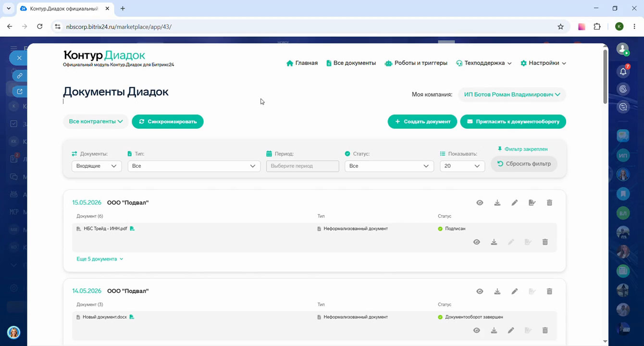Click the 15.05.2026 date link
Viewport: 644px width, 346px height.
pos(87,203)
